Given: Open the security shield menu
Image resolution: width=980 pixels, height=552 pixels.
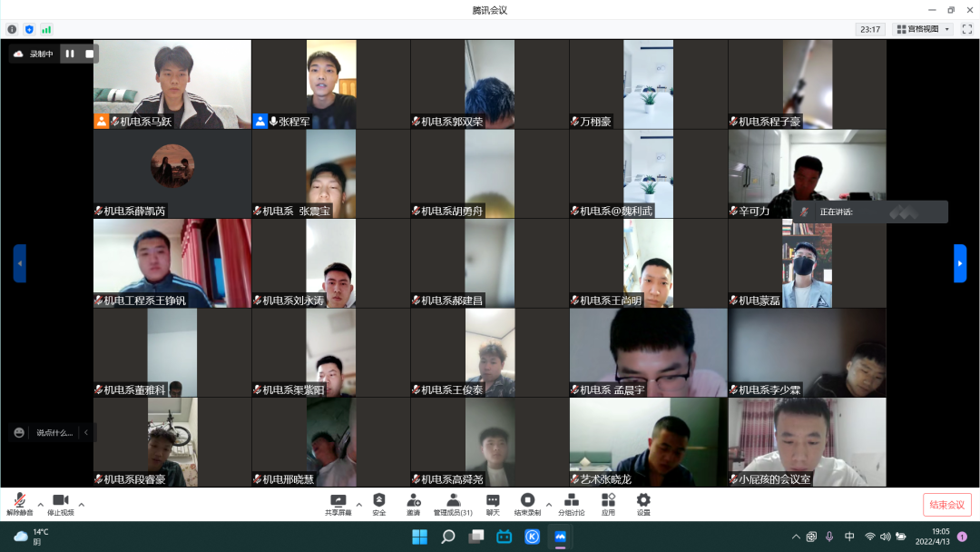Looking at the screenshot, I should point(378,505).
